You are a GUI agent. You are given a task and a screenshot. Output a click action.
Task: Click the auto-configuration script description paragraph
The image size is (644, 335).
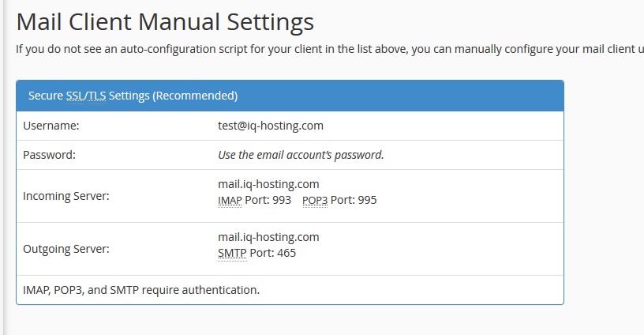[330, 49]
